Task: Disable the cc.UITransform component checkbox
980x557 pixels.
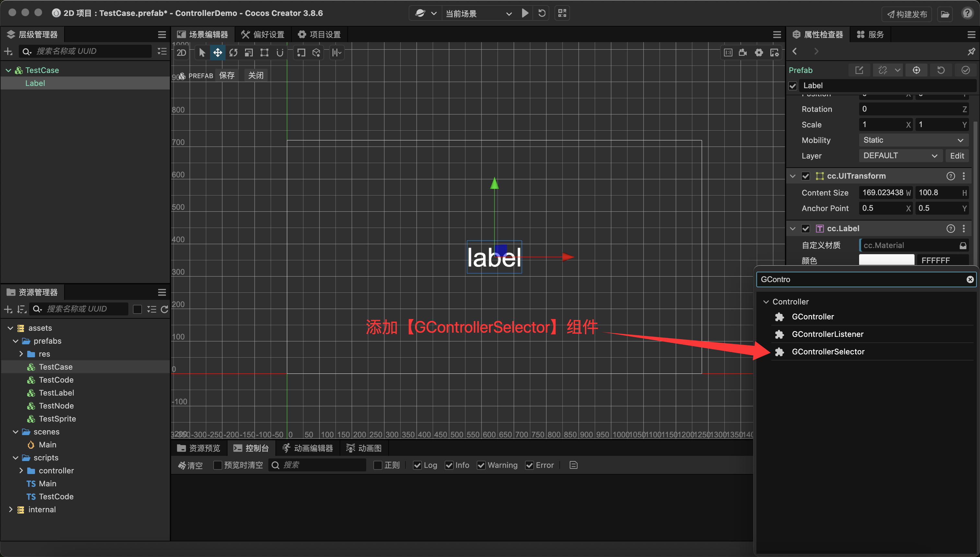Action: pos(806,176)
